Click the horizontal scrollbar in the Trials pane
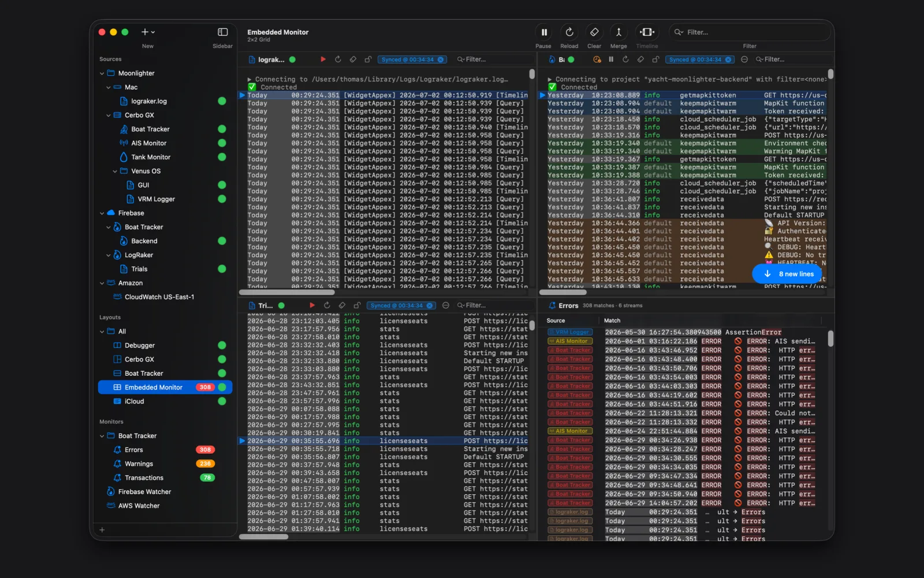 [x=264, y=537]
